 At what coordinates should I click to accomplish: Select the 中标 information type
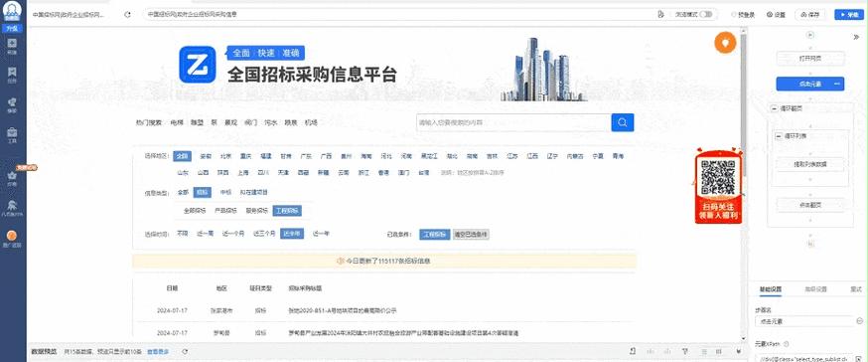(x=225, y=192)
